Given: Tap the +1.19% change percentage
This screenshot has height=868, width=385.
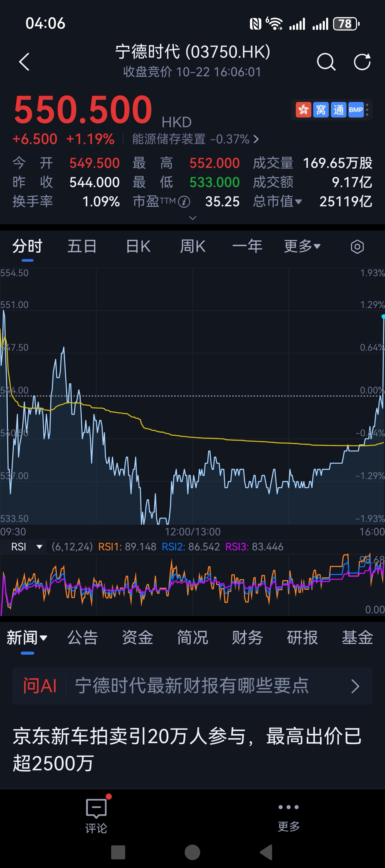Looking at the screenshot, I should click(x=90, y=139).
